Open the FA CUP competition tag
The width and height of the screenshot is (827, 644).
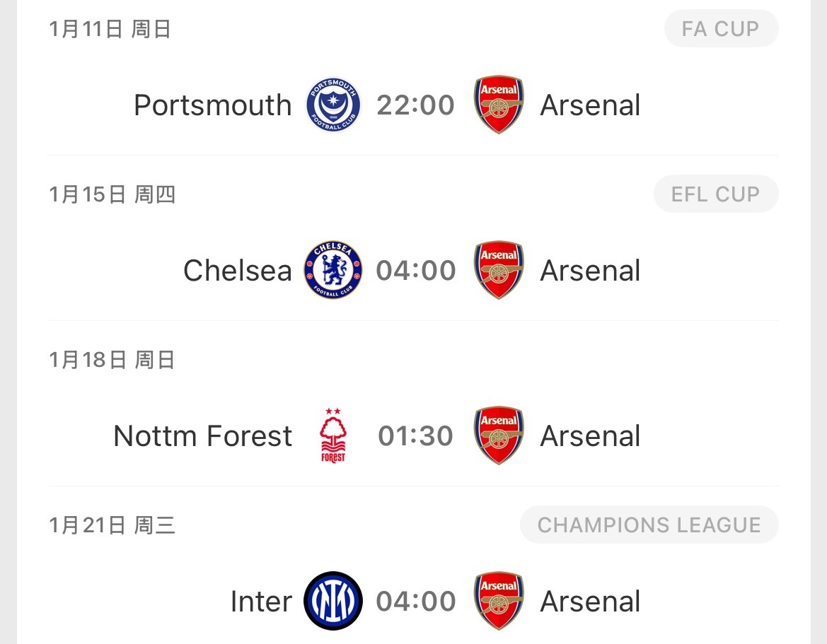pyautogui.click(x=721, y=29)
